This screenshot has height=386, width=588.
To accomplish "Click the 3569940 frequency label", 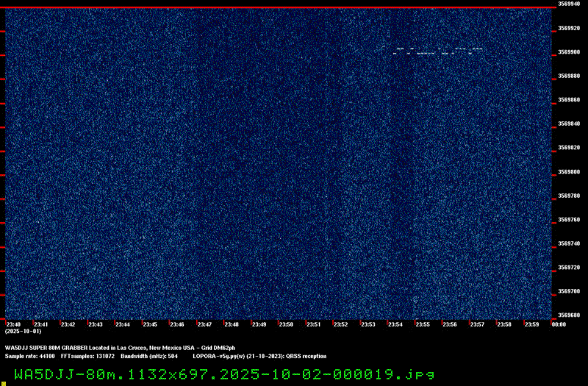I will pyautogui.click(x=569, y=4).
